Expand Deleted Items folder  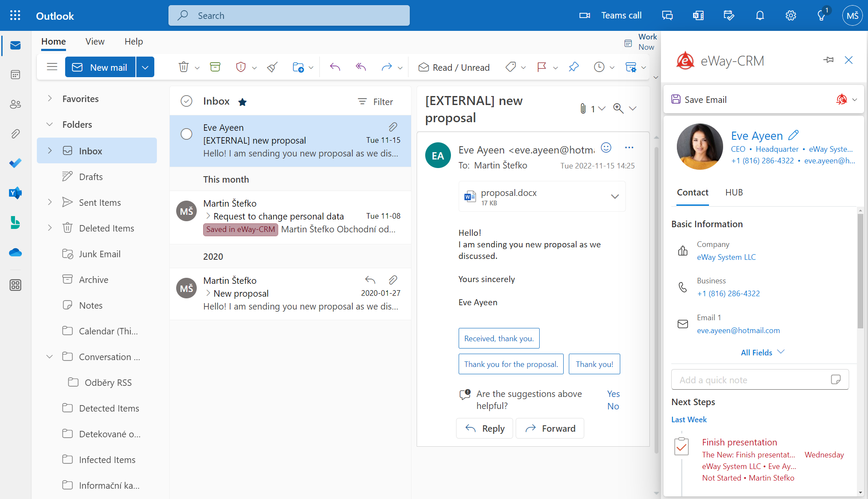click(50, 228)
